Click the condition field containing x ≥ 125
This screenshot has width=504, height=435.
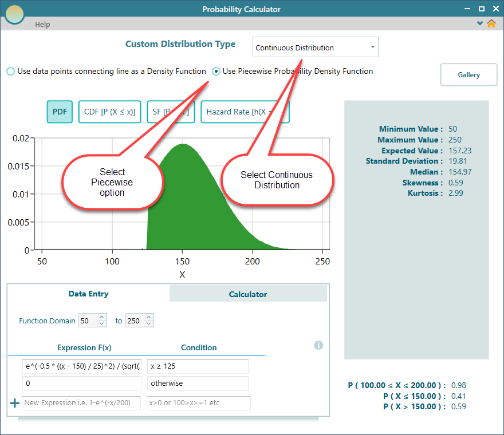(198, 366)
